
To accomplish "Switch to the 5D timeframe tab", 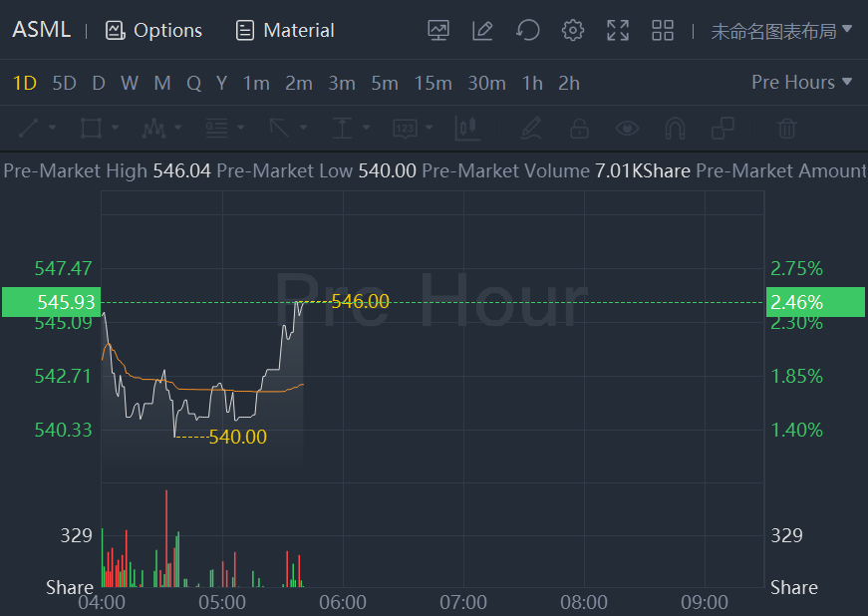I will (64, 84).
